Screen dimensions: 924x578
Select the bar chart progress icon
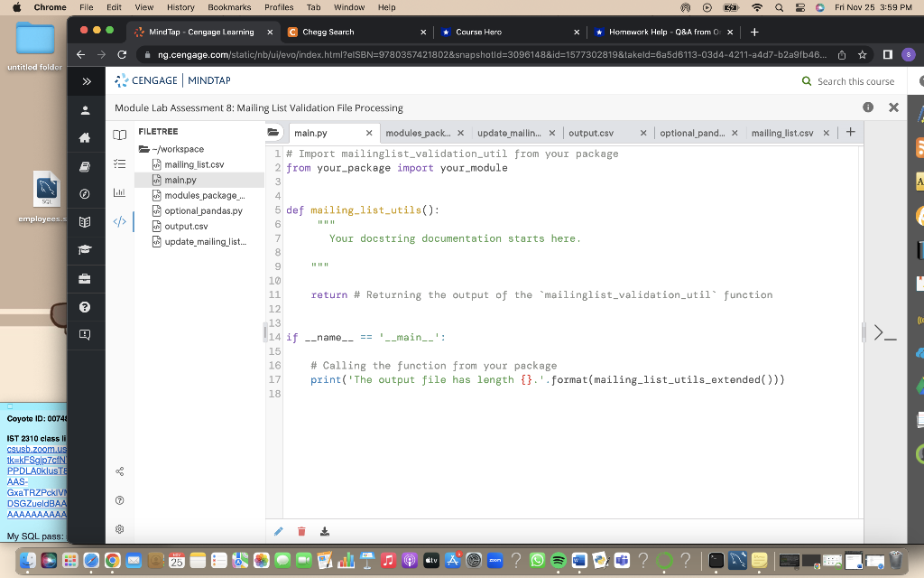[x=119, y=193]
